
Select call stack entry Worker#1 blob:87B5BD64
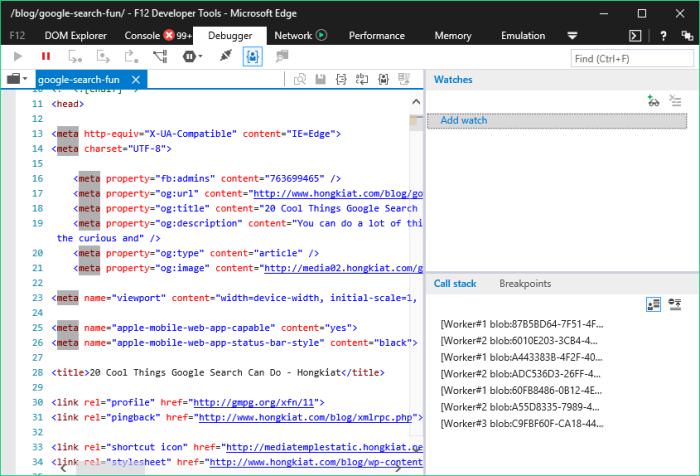click(521, 324)
